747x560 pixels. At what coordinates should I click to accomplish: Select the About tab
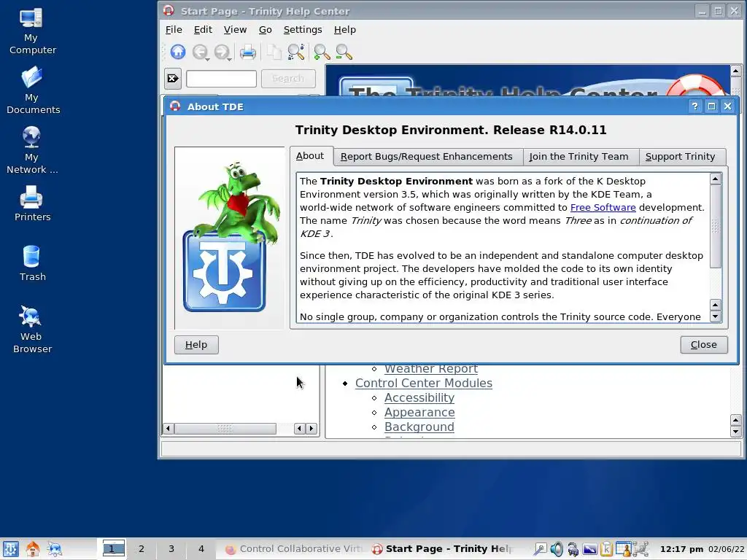(310, 156)
